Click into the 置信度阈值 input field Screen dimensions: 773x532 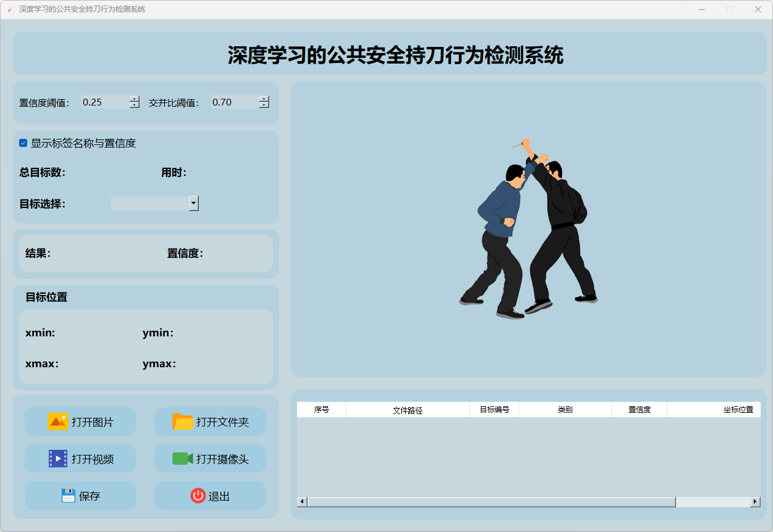point(105,102)
